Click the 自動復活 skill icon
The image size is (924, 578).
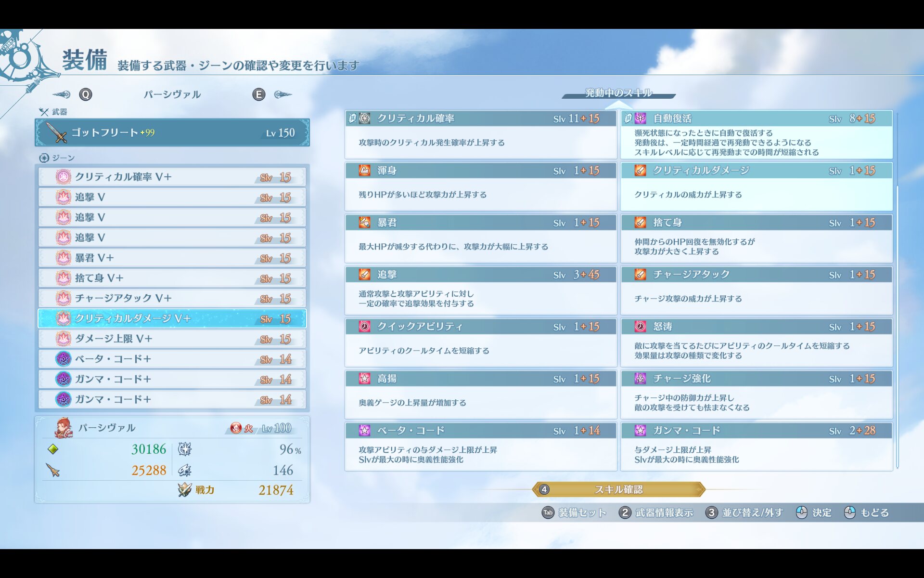point(640,118)
